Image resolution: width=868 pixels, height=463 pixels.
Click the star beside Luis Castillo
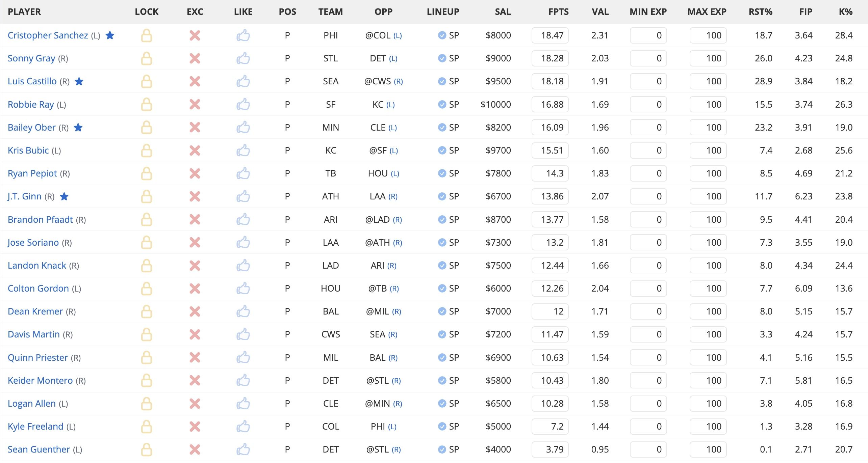point(79,81)
